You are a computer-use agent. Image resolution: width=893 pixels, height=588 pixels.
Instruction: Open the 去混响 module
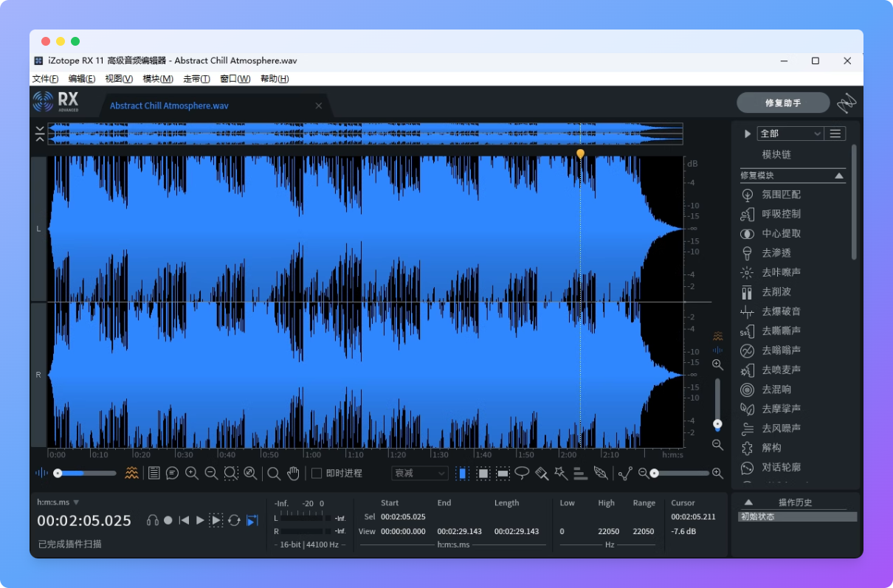793,389
